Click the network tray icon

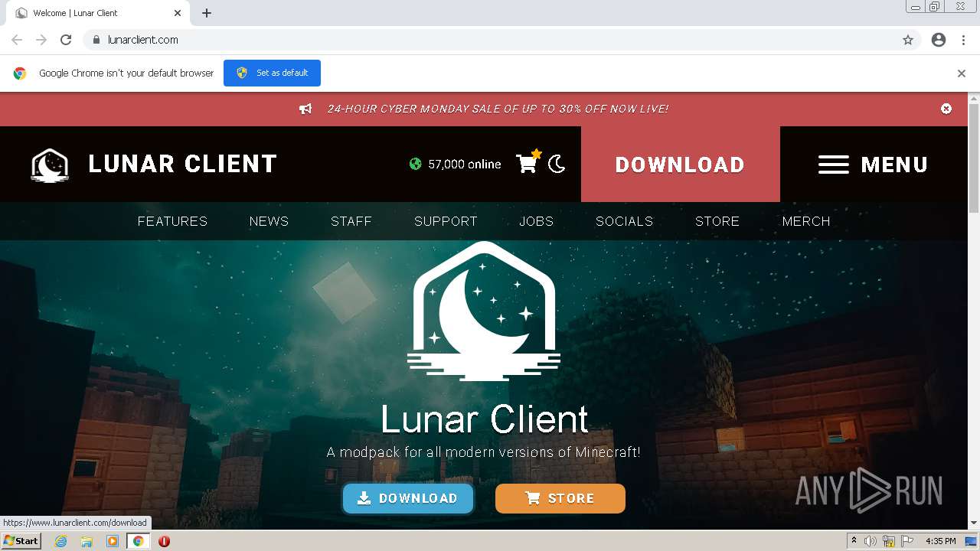[x=889, y=541]
